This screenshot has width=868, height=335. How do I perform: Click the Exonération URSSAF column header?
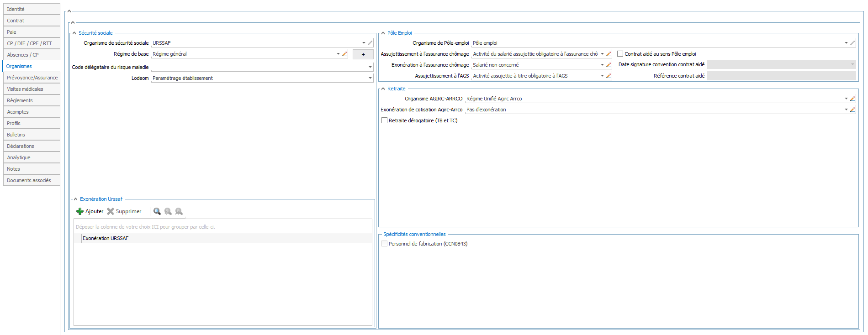(106, 238)
